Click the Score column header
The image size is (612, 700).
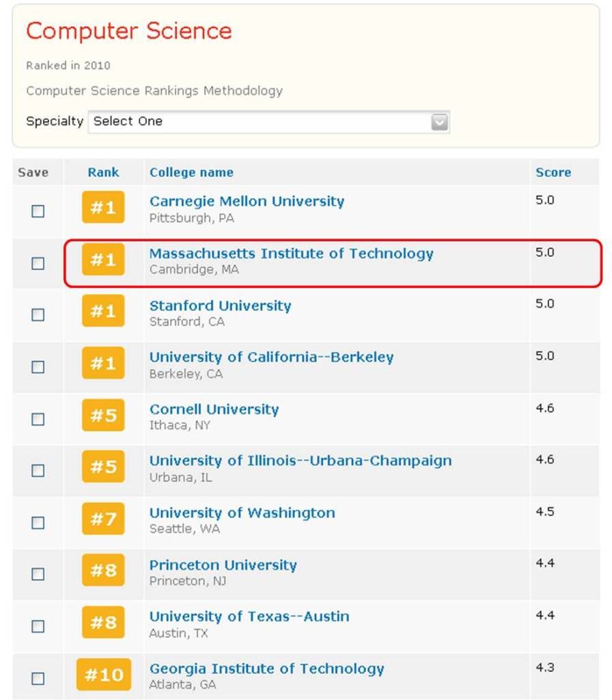[x=553, y=172]
